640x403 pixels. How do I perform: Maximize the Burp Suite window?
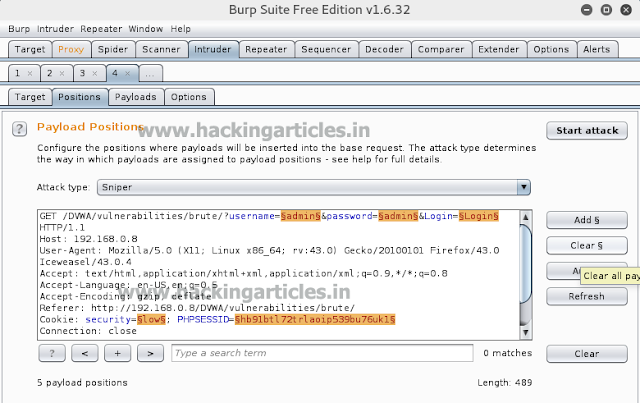pos(607,10)
